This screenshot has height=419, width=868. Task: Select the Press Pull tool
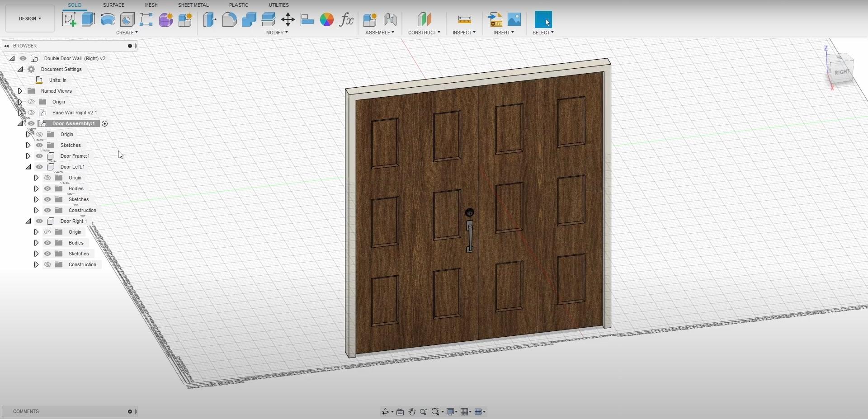[210, 19]
